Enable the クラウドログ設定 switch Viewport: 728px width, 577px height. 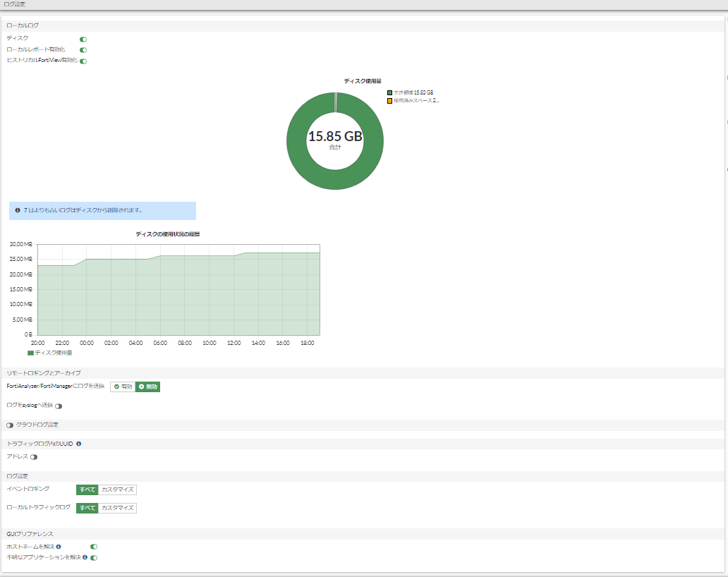[10, 425]
